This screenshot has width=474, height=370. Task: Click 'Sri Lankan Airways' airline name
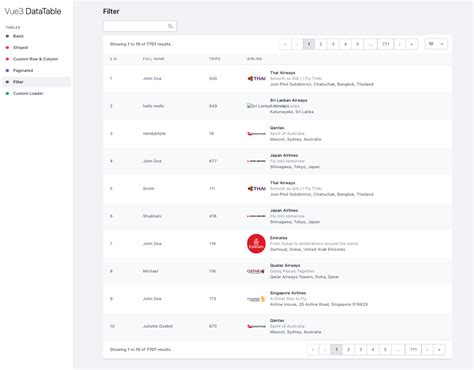point(289,100)
